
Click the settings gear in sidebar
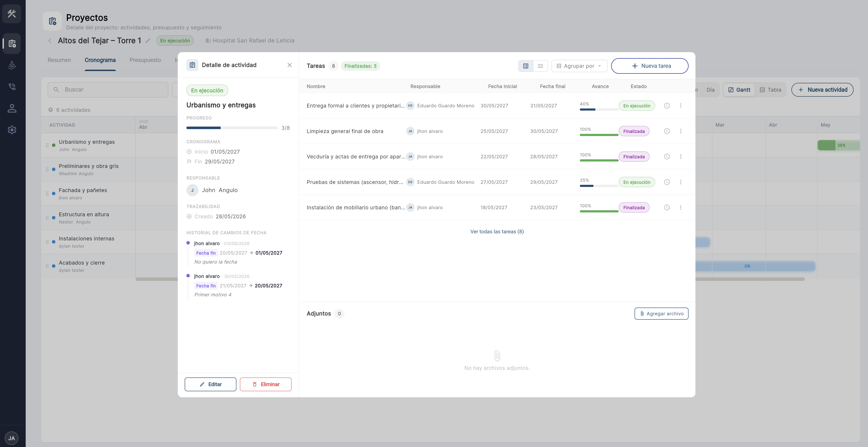(x=12, y=130)
